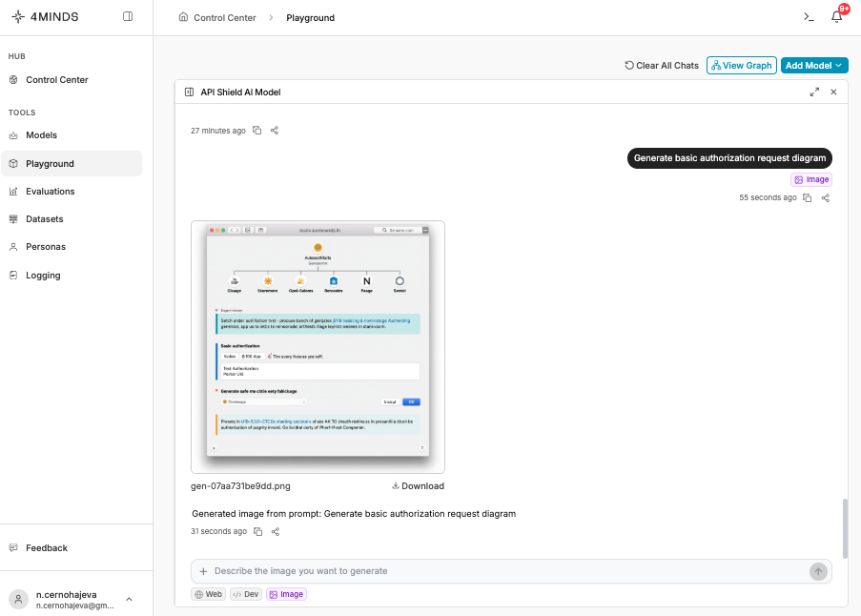Share the response from 31 seconds ago
Viewport: 861px width, 616px height.
point(276,531)
